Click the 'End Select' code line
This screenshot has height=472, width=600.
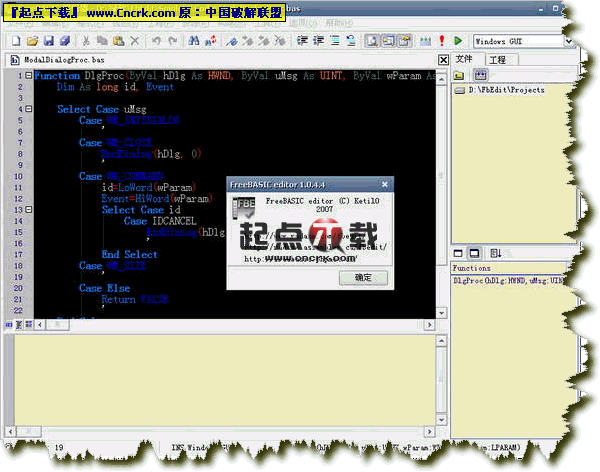(x=129, y=255)
